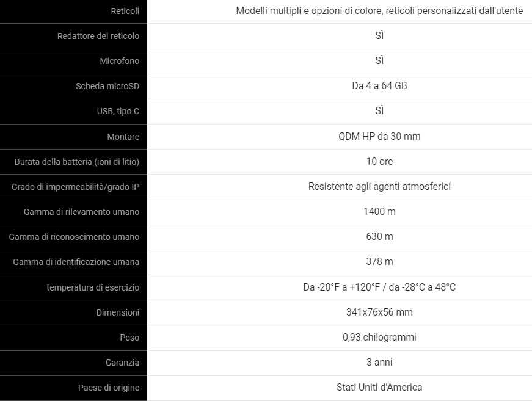Viewport: 532px width, 401px height.
Task: Click the '630 m' recognition value
Action: 379,237
